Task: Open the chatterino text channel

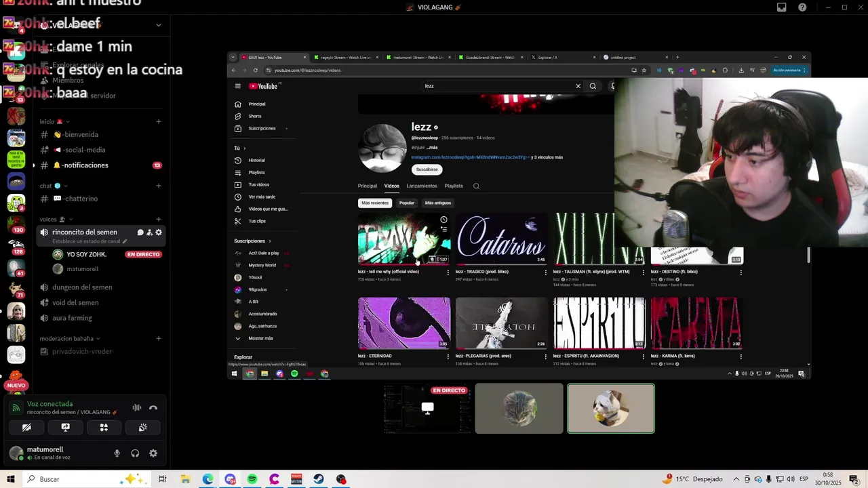Action: pos(100,199)
